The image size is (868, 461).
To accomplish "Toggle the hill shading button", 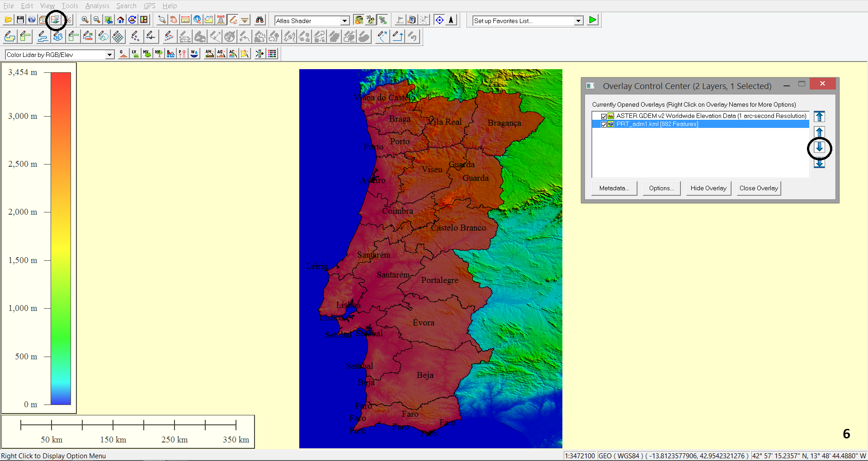I will [x=359, y=20].
